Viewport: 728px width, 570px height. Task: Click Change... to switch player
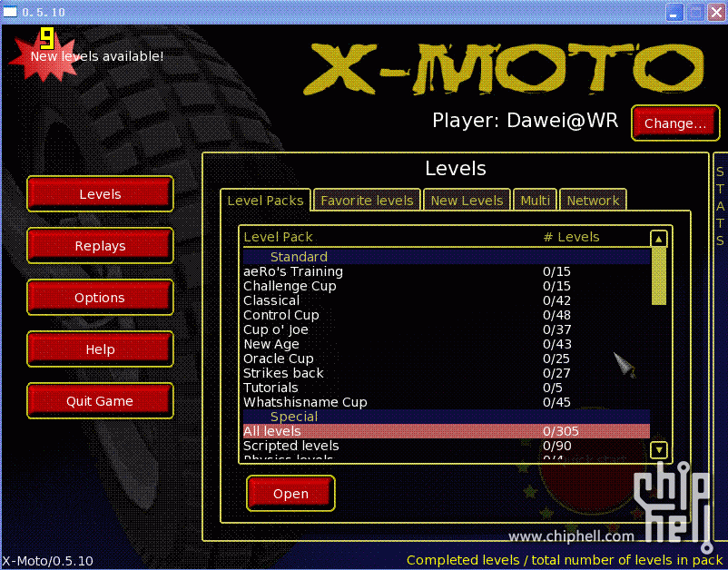[x=675, y=123]
